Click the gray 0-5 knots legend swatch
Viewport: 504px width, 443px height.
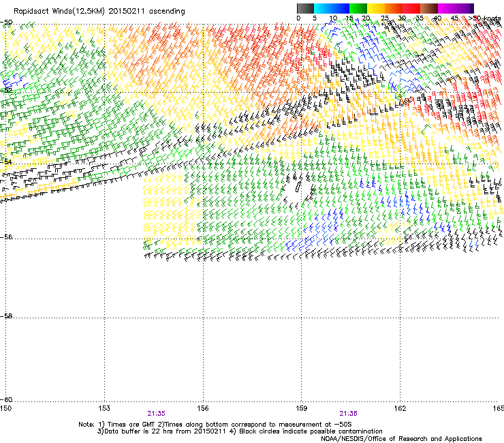pos(305,8)
